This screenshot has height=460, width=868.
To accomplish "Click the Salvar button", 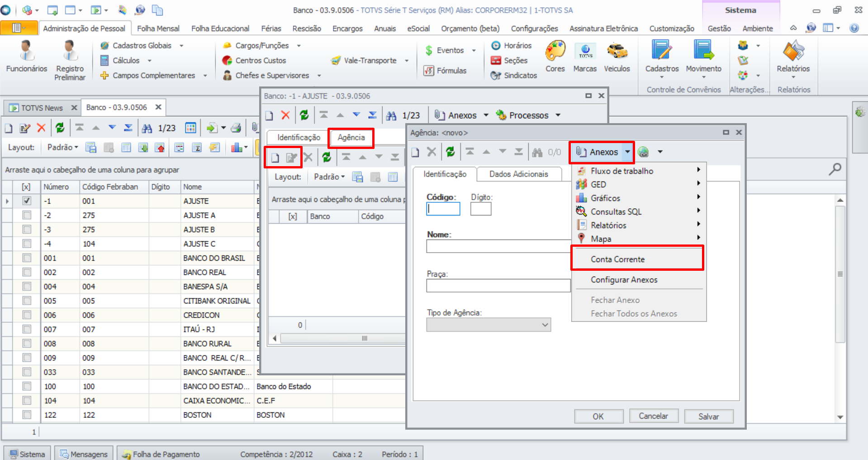I will pos(708,416).
